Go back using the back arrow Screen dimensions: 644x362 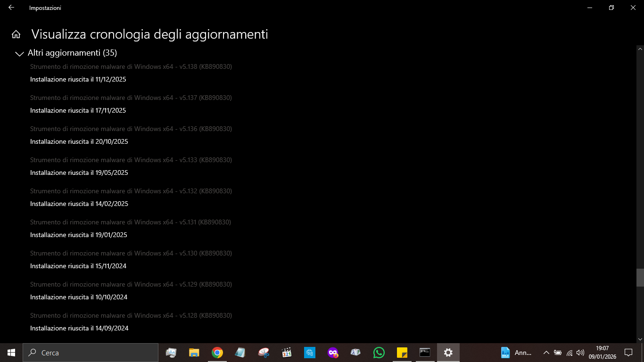pyautogui.click(x=11, y=8)
